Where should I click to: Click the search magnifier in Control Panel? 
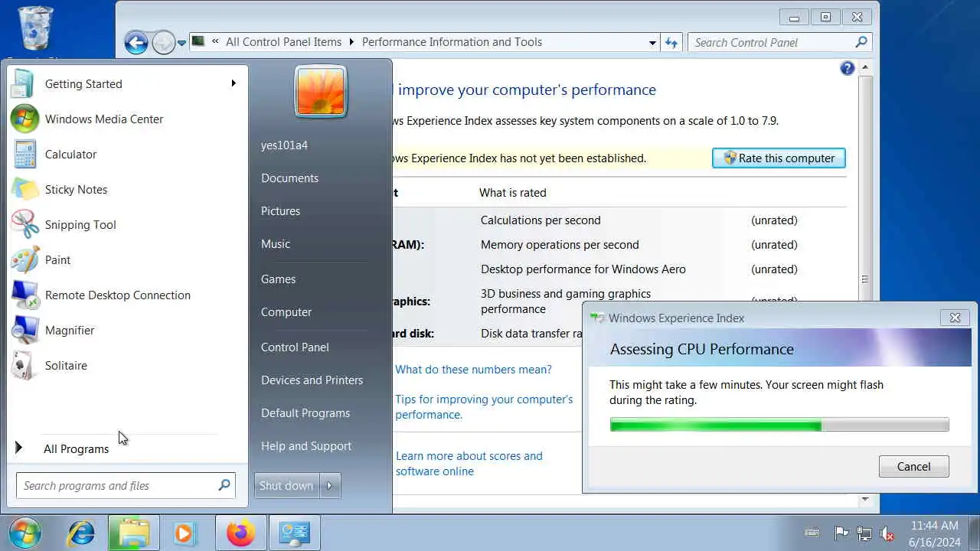(861, 42)
